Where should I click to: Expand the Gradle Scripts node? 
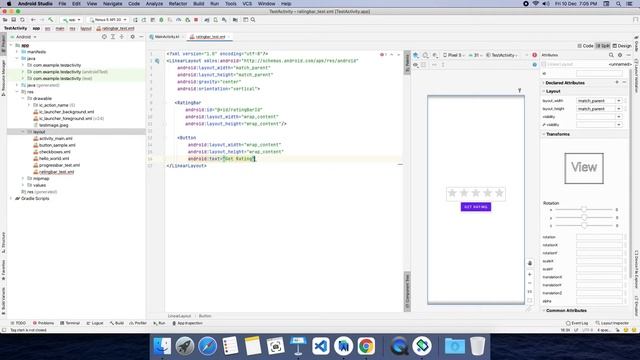coord(11,198)
